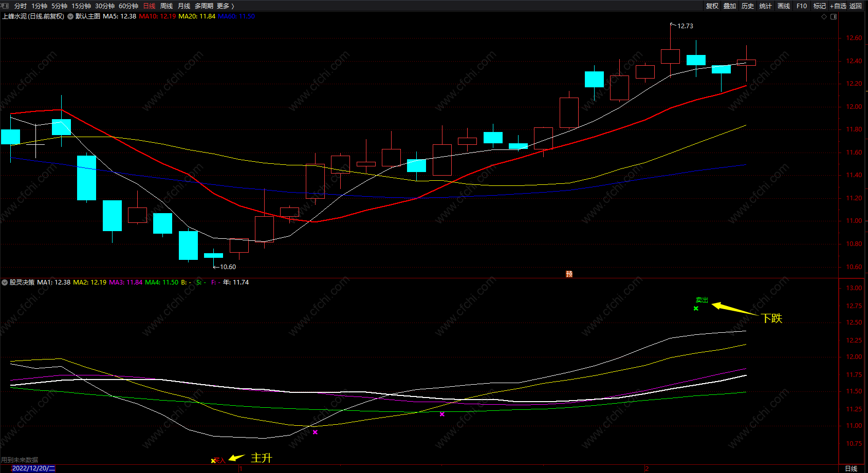Viewport: 868px width, 473px height.
Task: Click the lowest cyan candlestick near 10.60
Action: 213,255
